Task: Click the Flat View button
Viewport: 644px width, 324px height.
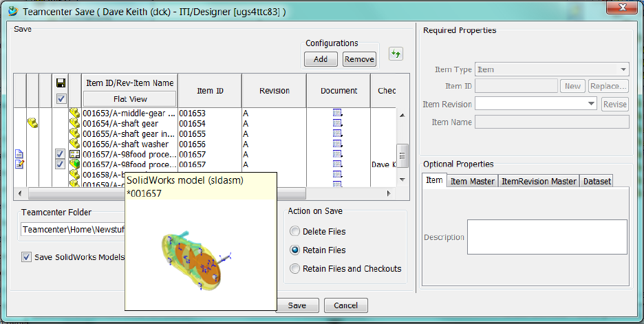Action: (130, 99)
